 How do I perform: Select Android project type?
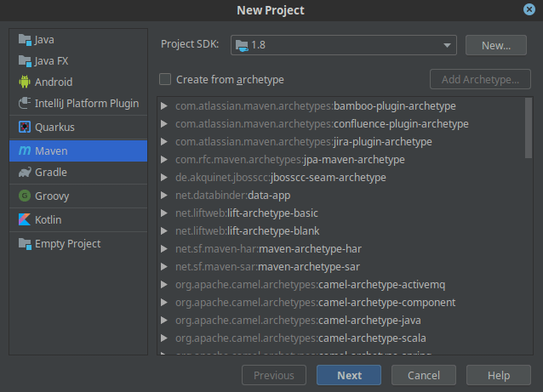(78, 82)
